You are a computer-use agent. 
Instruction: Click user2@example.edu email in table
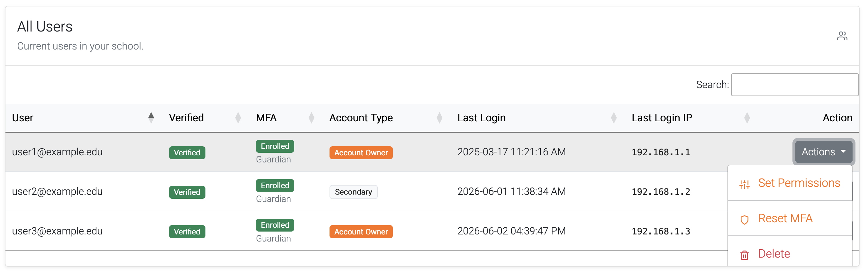click(x=57, y=191)
